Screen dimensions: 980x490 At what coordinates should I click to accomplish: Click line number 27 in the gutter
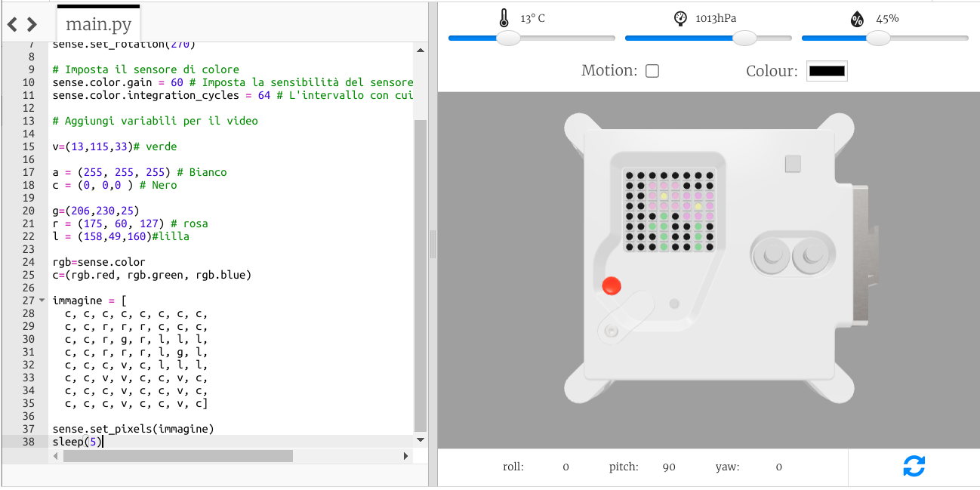pyautogui.click(x=29, y=300)
